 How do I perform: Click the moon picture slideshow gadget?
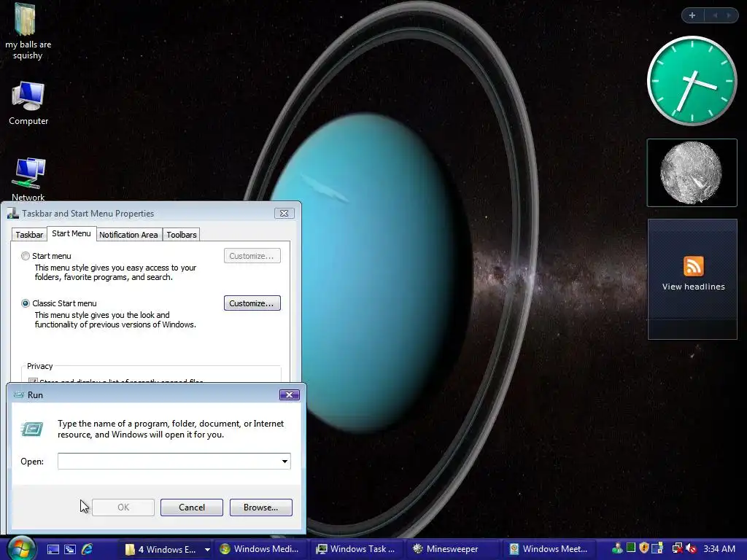click(692, 173)
